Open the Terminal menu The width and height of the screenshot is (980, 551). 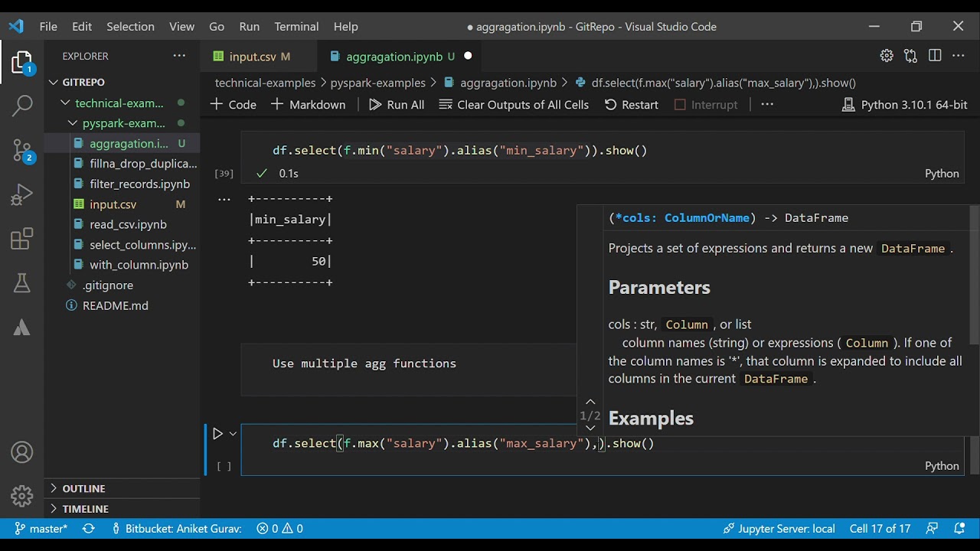[296, 26]
